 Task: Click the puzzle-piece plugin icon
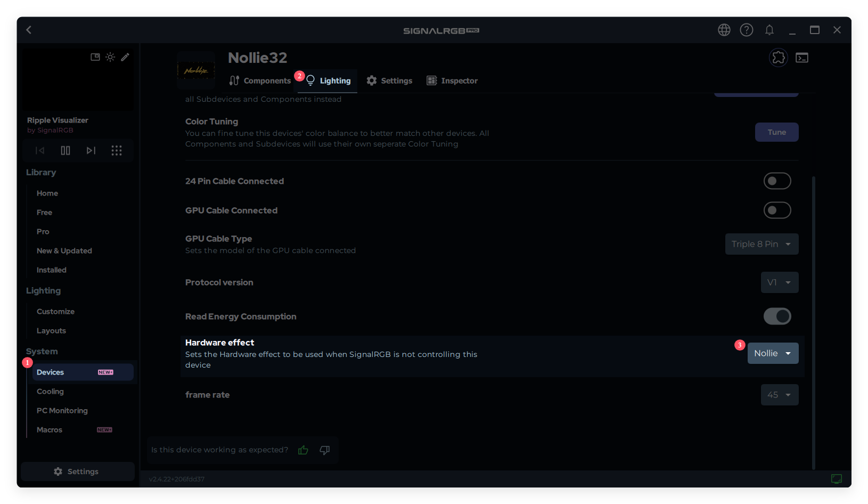[x=779, y=58]
